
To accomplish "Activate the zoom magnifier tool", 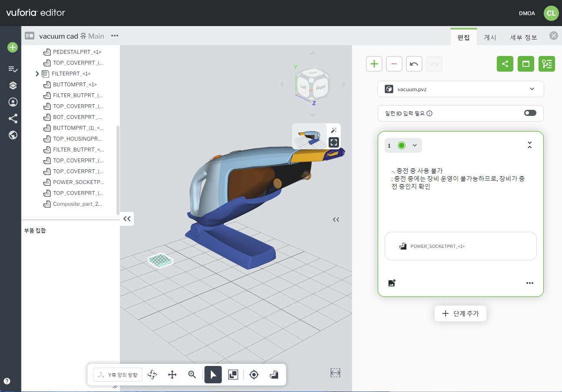I will tap(192, 375).
